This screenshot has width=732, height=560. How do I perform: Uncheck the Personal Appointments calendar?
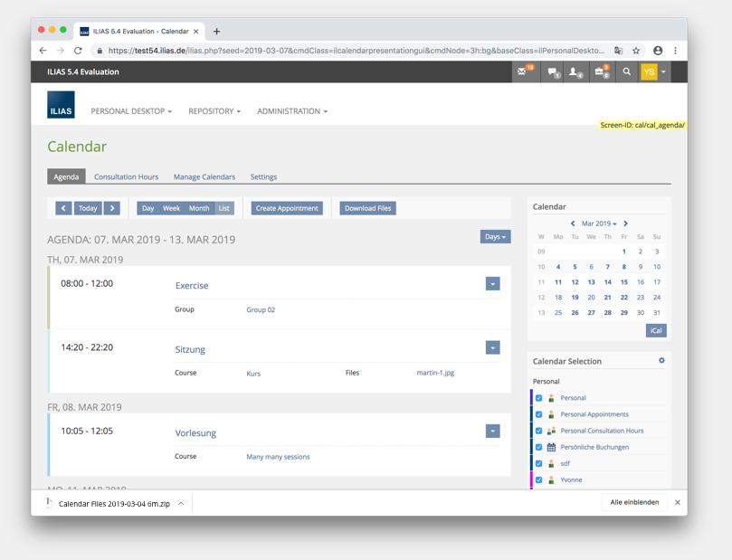click(x=539, y=414)
